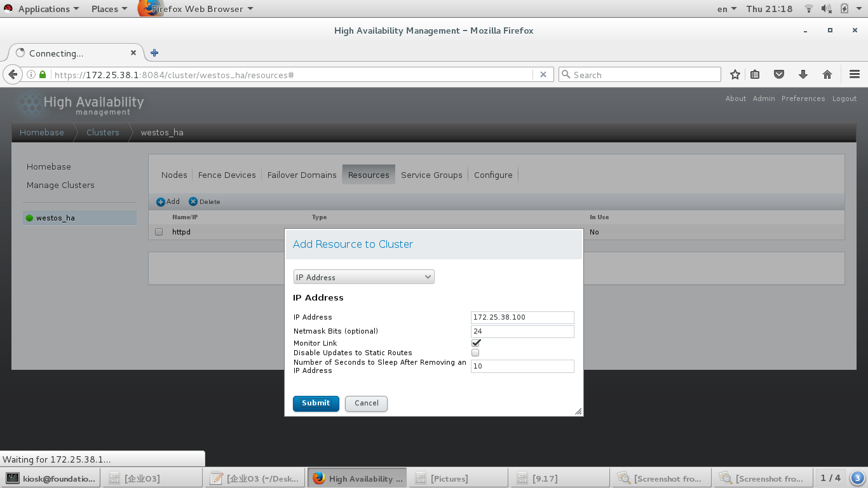The image size is (868, 488).
Task: Open the Places menu
Action: point(109,9)
